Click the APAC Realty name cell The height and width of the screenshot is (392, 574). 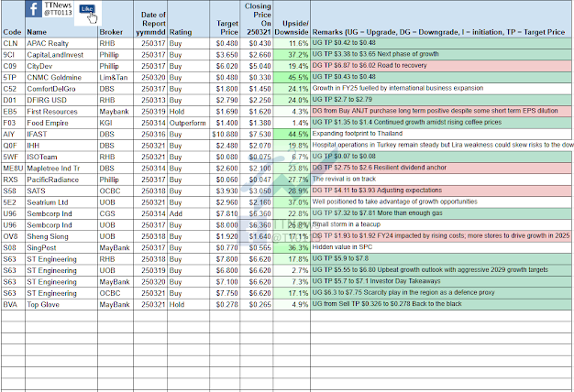coord(61,44)
